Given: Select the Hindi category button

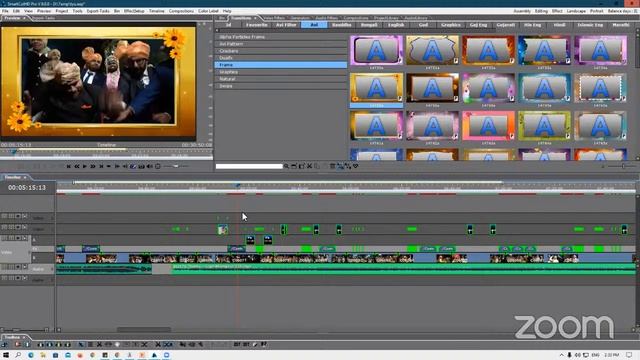Looking at the screenshot, I should click(x=559, y=25).
